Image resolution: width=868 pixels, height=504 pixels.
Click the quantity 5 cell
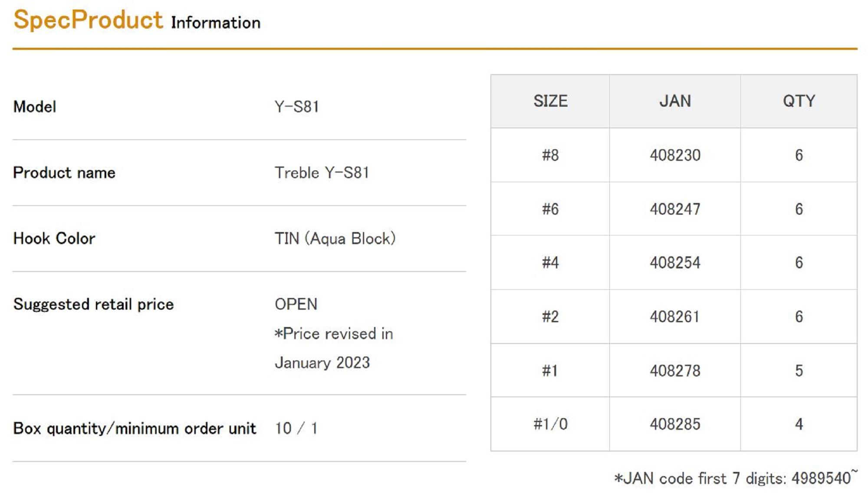pos(799,370)
